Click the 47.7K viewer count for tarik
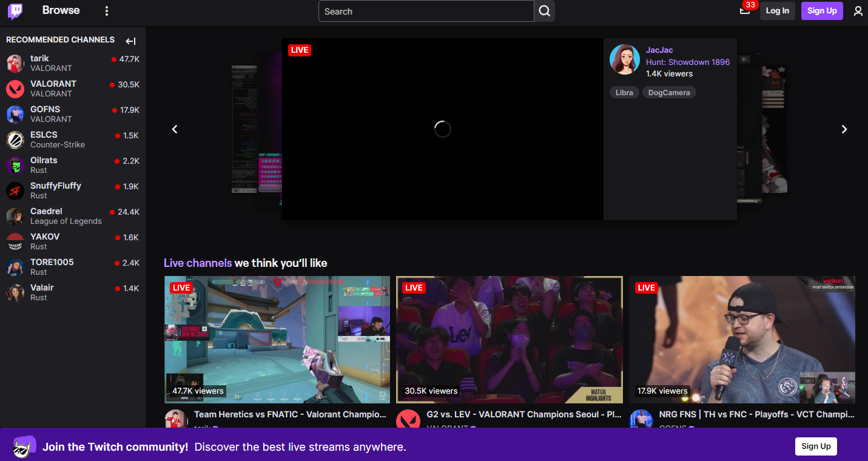 point(129,59)
